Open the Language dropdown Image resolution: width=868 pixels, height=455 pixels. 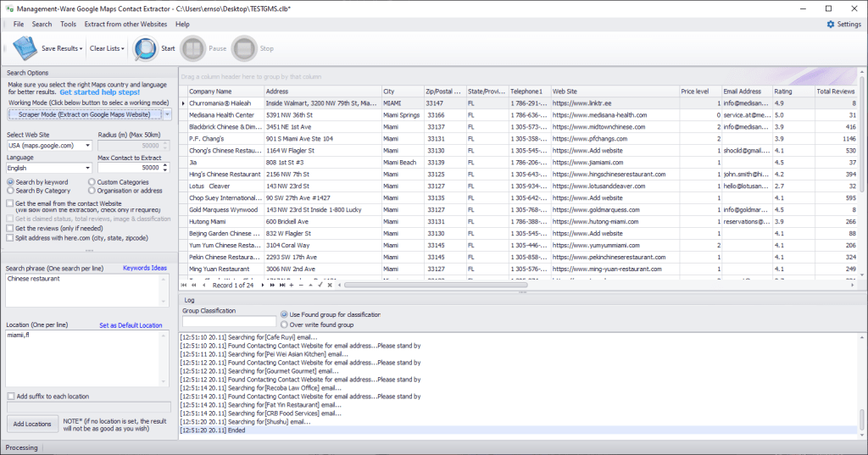pos(86,168)
